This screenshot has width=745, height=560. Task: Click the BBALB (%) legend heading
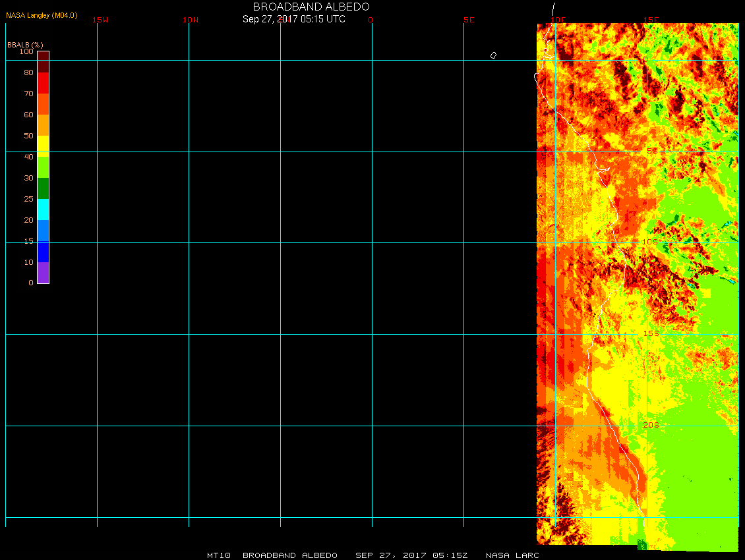coord(25,44)
